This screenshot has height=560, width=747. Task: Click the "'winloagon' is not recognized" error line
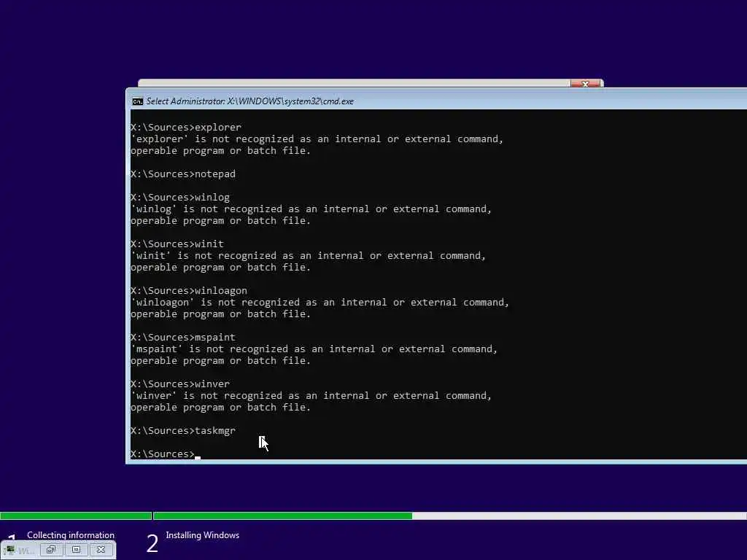coord(320,303)
